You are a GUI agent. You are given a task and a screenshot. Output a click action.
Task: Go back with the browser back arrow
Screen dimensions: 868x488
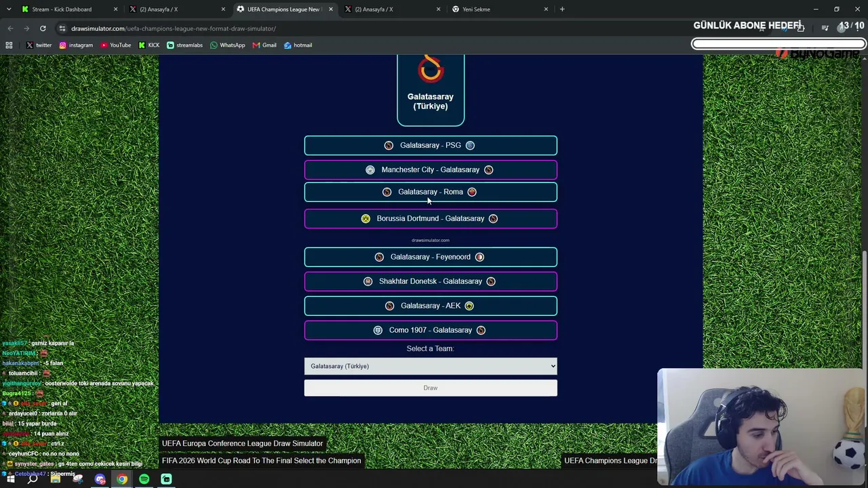[x=10, y=28]
